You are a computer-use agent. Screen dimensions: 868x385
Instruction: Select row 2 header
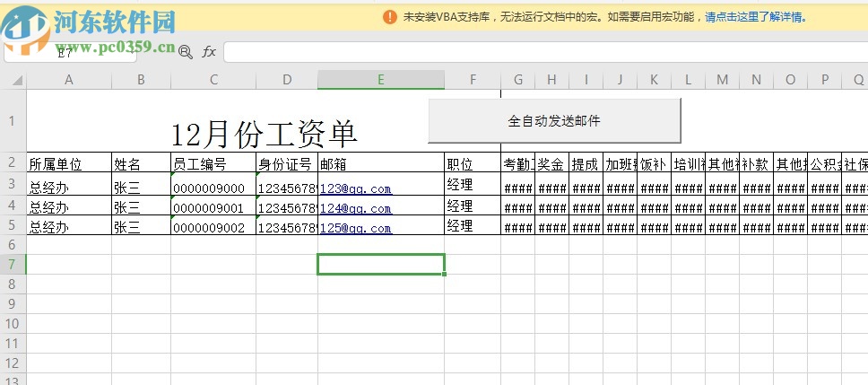click(13, 162)
